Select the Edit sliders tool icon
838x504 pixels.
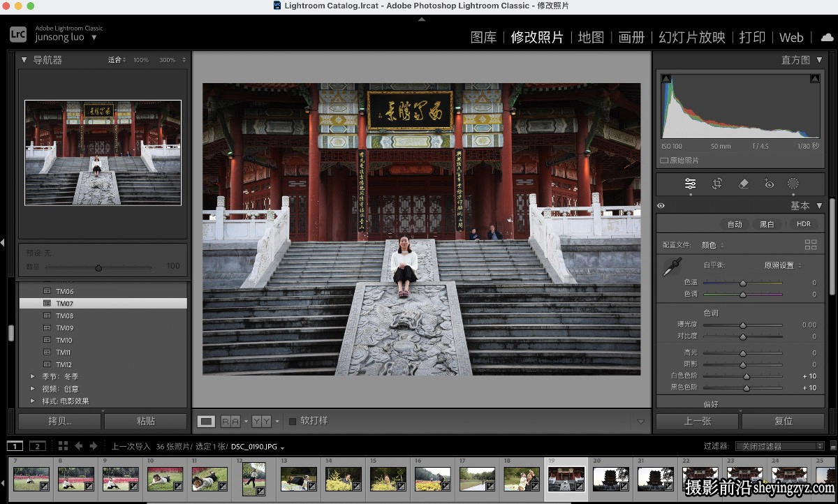690,184
